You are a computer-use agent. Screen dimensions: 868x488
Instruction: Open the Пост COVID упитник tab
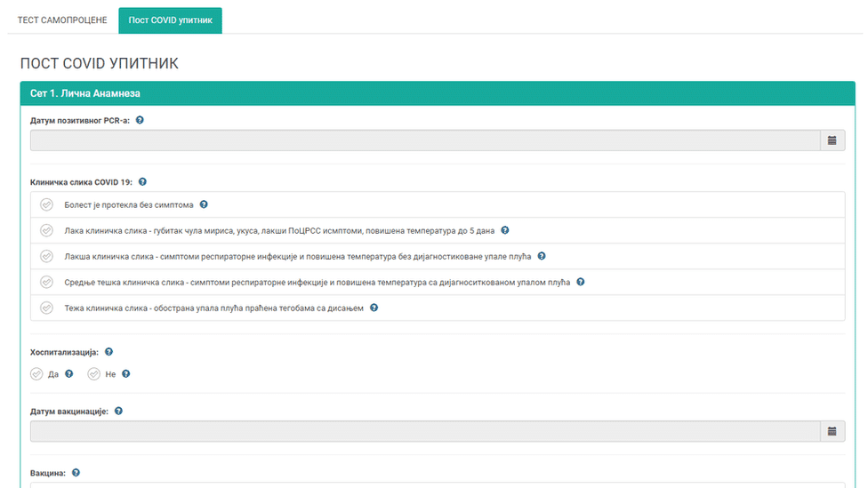point(170,20)
